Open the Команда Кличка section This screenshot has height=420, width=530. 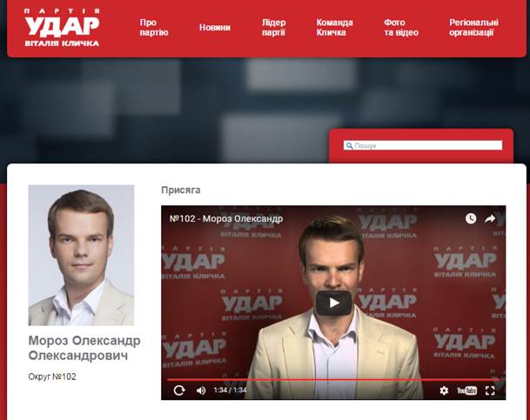335,28
